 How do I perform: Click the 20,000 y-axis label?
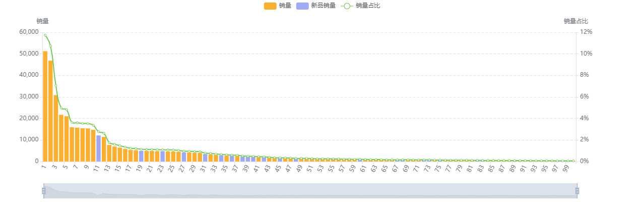point(29,118)
